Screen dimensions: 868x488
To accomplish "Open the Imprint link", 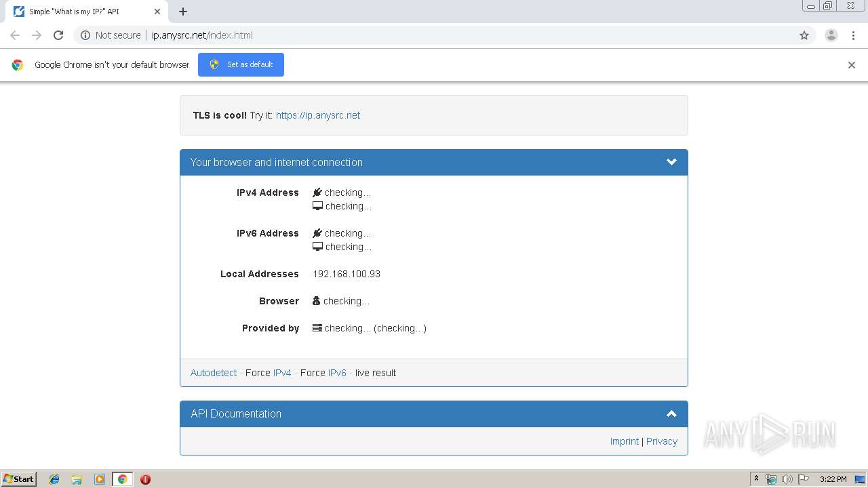I will (624, 441).
